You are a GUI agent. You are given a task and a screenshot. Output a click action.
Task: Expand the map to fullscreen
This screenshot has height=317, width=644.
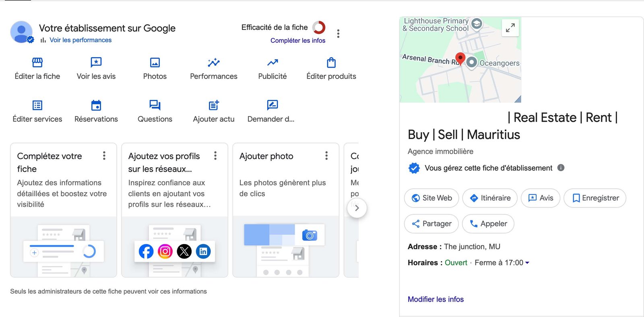pyautogui.click(x=510, y=28)
